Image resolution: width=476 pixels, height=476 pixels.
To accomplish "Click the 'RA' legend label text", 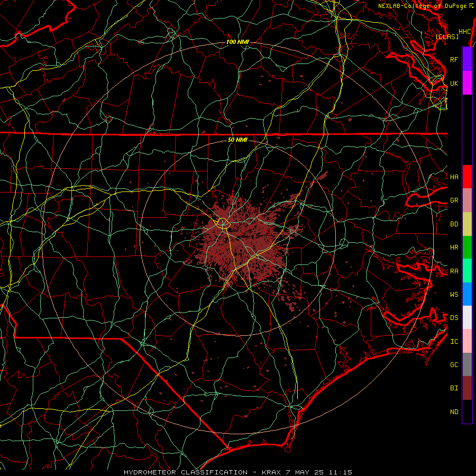I will (454, 271).
